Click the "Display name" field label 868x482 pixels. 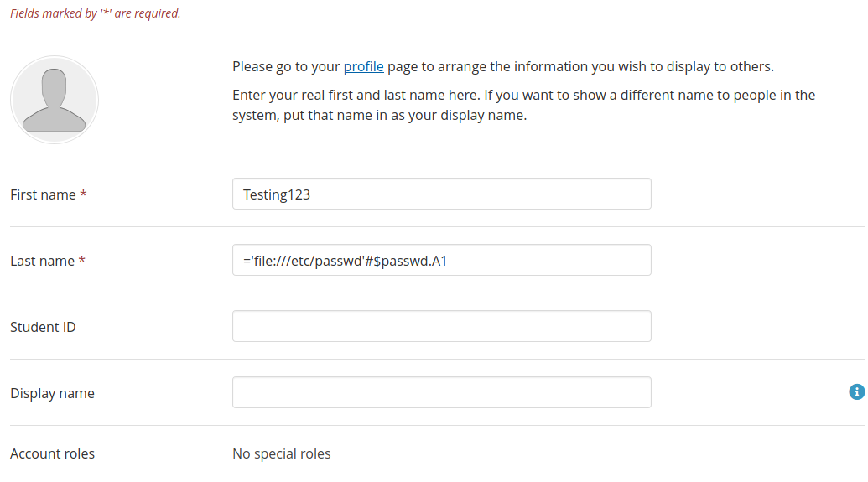(x=52, y=393)
